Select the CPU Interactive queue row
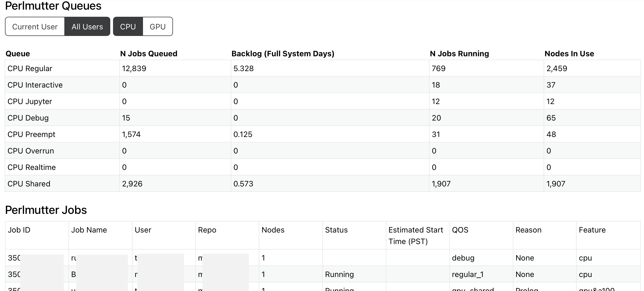Viewport: 644px width, 291px height. [35, 85]
